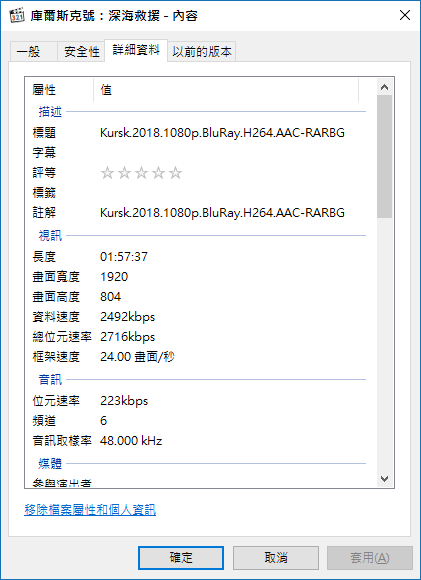Open the 移除檔案屬性和個人資訊 link
The height and width of the screenshot is (580, 421).
[90, 510]
